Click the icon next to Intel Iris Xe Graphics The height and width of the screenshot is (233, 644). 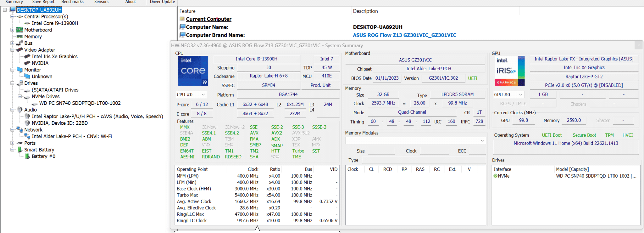point(27,56)
